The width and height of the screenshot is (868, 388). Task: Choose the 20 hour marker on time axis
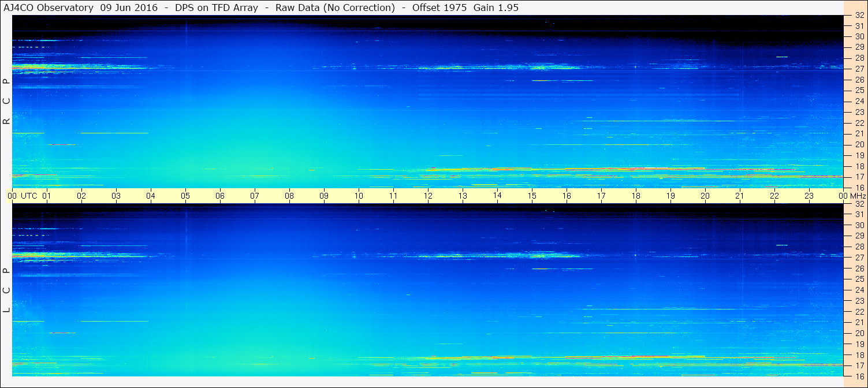(705, 196)
